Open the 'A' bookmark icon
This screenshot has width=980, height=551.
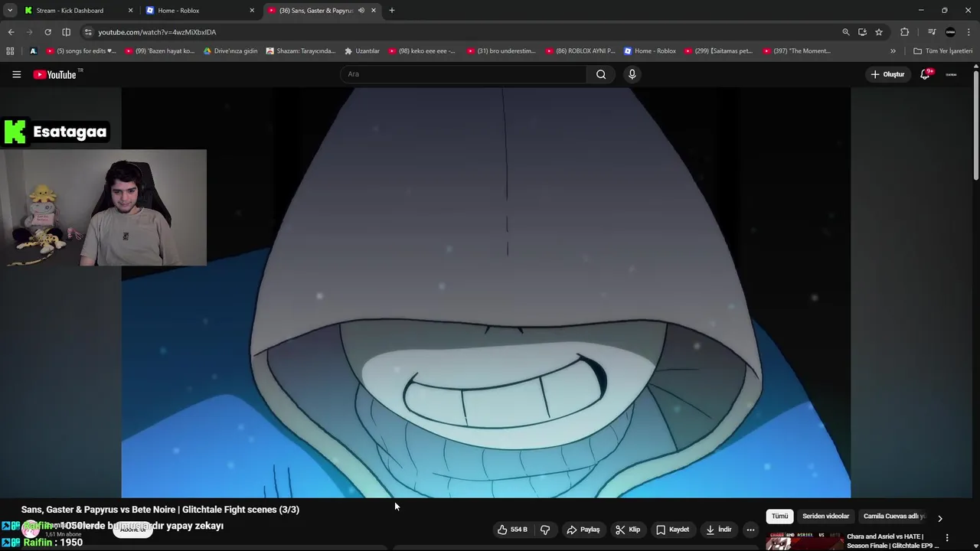coord(33,51)
